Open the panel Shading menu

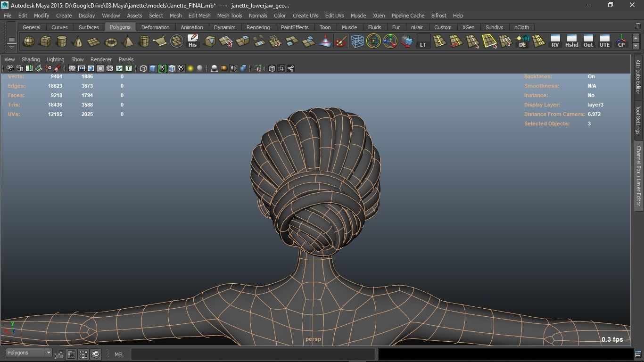click(x=31, y=59)
